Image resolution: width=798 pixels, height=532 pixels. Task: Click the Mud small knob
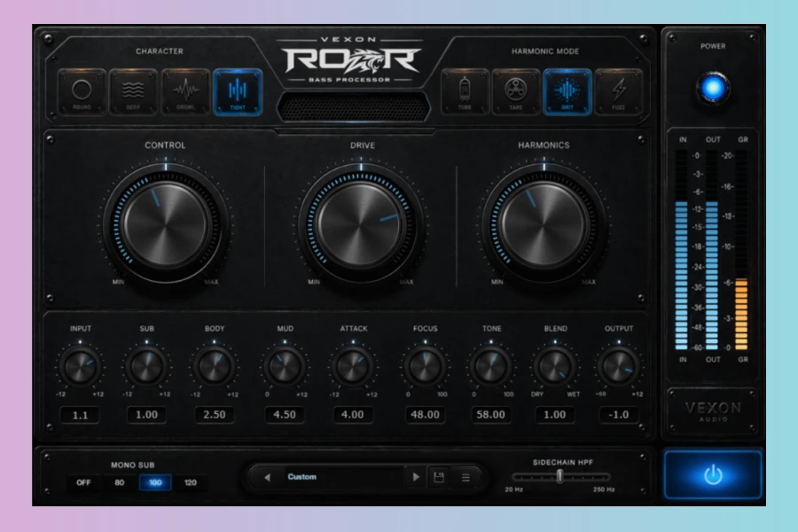pos(285,366)
